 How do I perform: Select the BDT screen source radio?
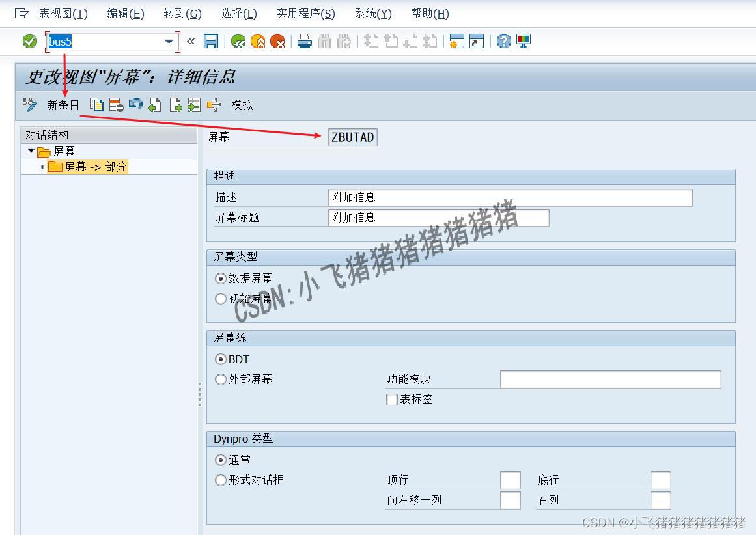point(220,359)
